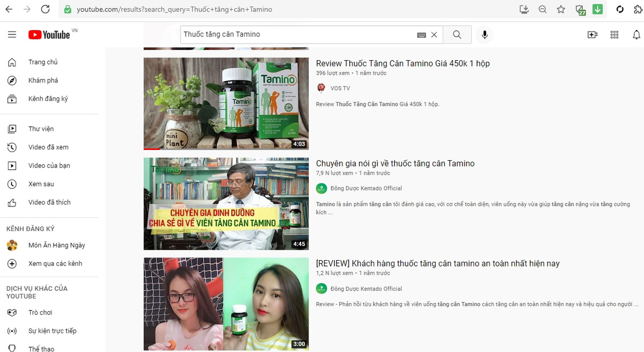
Task: Switch to Thư viện section
Action: (x=42, y=128)
